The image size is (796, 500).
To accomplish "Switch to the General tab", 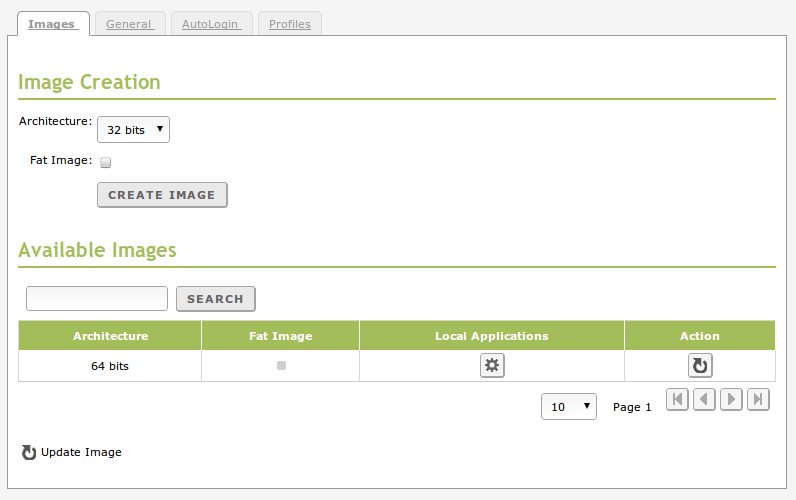I will pos(129,24).
